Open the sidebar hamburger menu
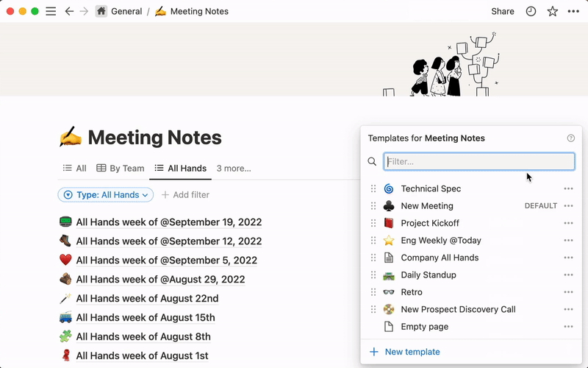 pos(51,11)
